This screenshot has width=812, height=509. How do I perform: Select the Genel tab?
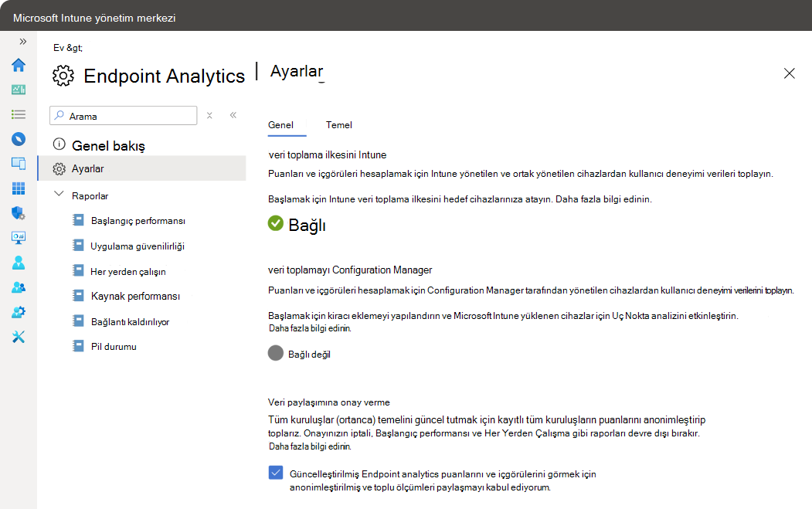click(x=280, y=124)
